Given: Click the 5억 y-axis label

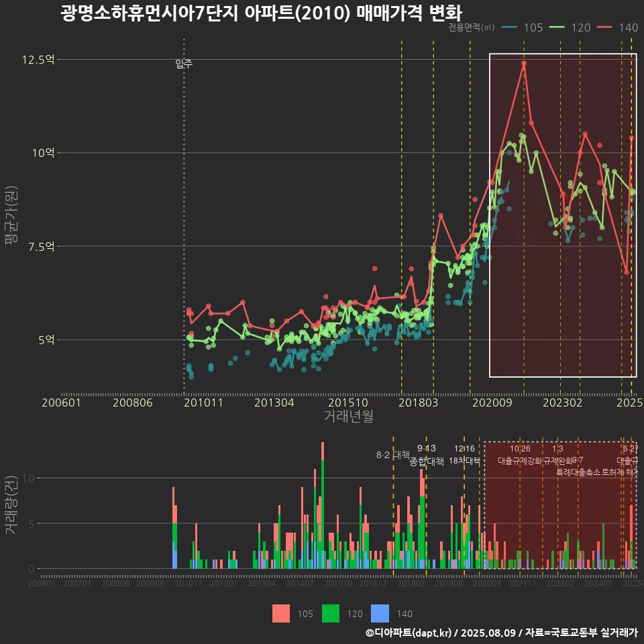Looking at the screenshot, I should (x=46, y=340).
